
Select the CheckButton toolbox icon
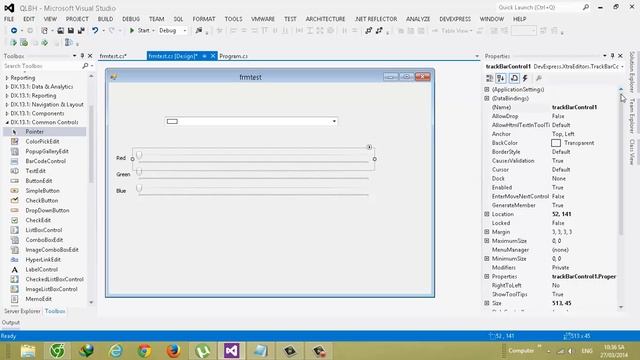click(15, 200)
